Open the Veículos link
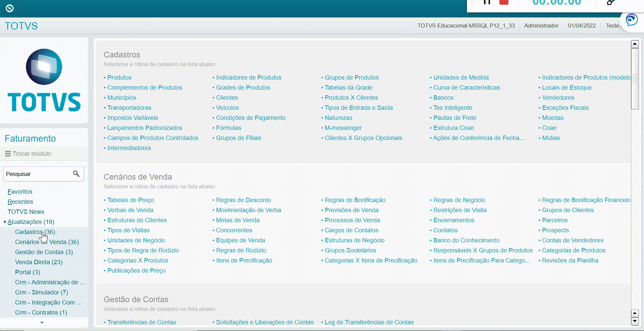This screenshot has width=644, height=331. 227,108
